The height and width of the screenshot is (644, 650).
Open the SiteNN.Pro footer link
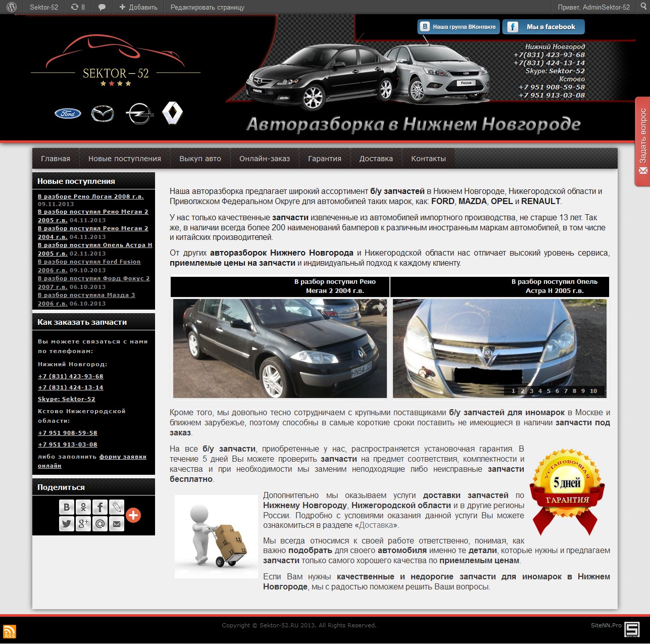coord(606,625)
